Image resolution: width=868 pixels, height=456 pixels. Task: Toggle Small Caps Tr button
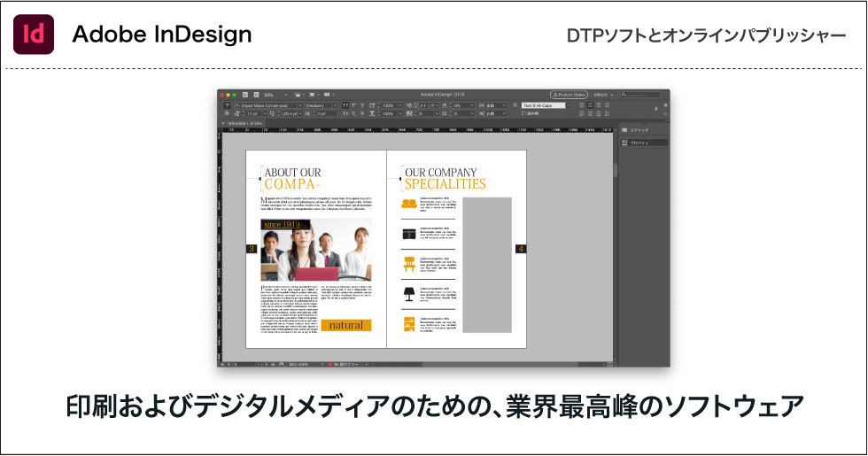pos(345,113)
